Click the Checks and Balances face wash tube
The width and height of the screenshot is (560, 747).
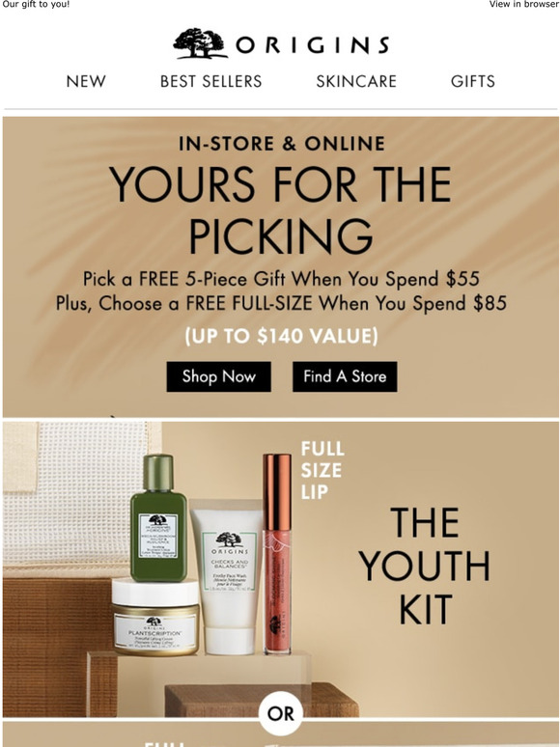[227, 577]
